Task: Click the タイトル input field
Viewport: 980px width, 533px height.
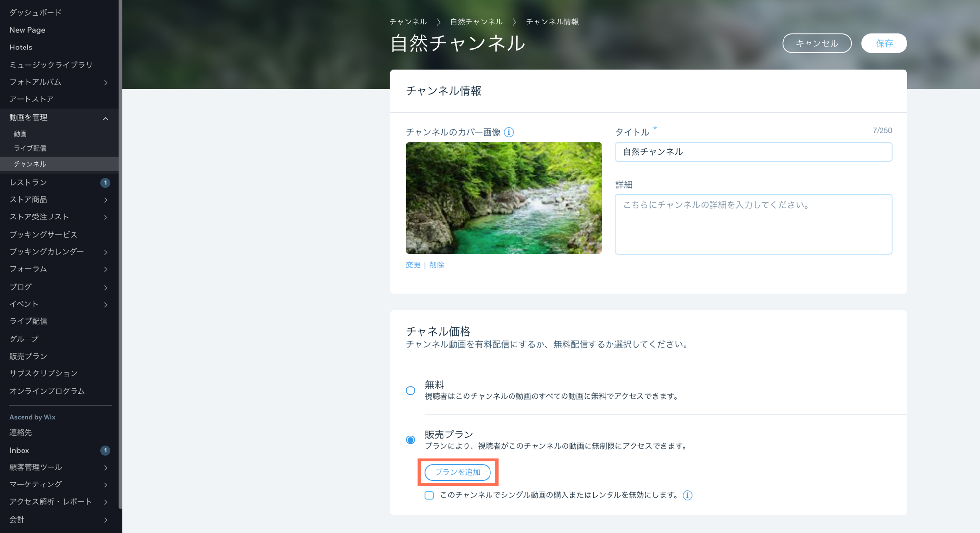Action: tap(754, 152)
